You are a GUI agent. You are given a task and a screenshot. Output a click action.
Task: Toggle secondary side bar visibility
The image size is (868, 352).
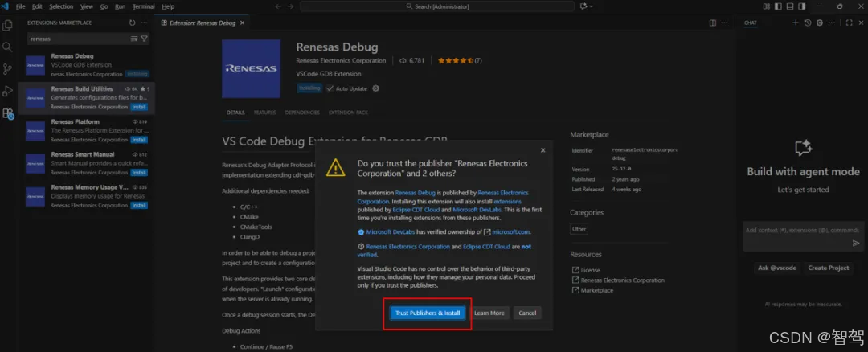[x=801, y=6]
